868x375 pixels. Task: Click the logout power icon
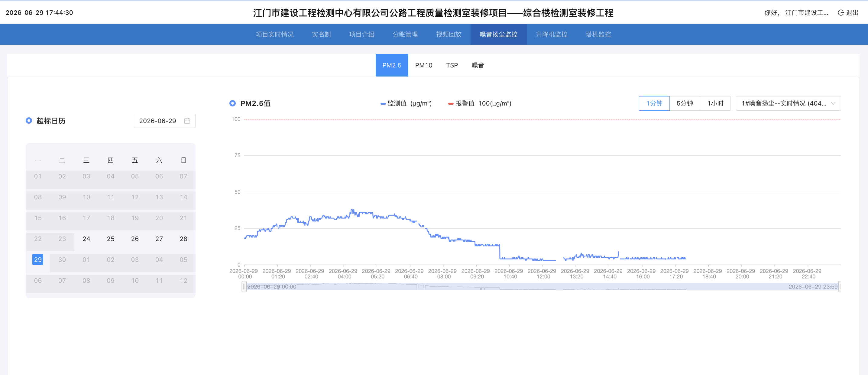(x=841, y=12)
